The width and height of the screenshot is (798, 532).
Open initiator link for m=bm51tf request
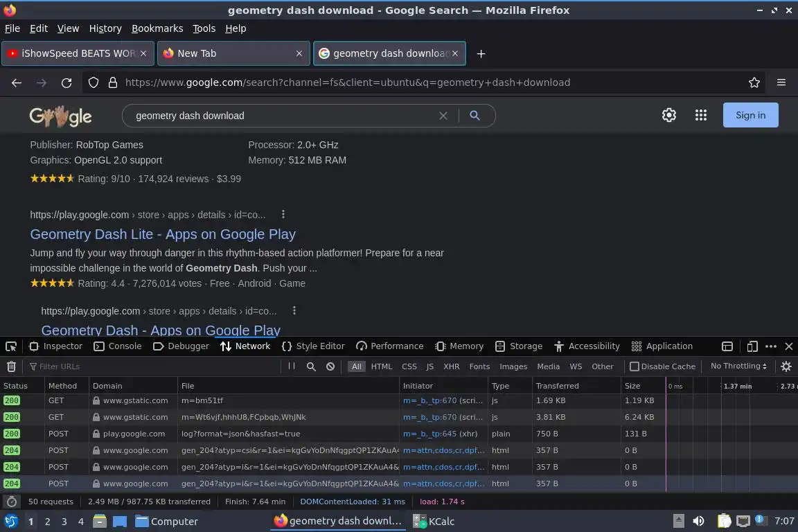coord(429,400)
